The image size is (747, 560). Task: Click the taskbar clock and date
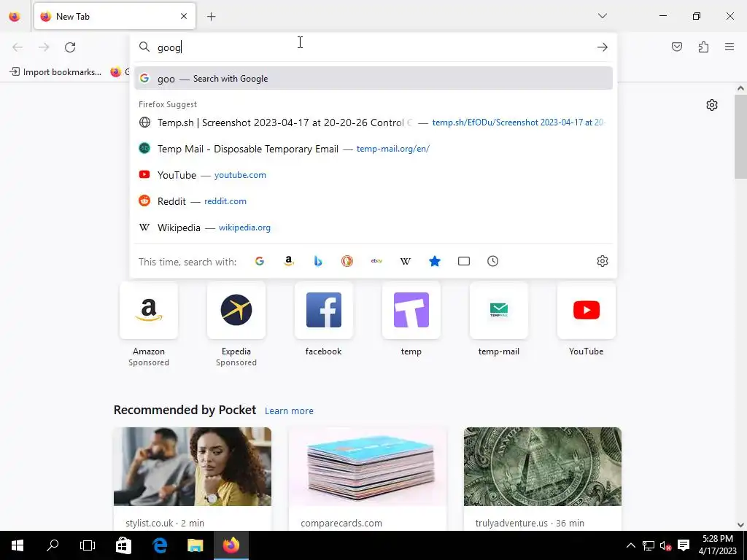pos(718,545)
